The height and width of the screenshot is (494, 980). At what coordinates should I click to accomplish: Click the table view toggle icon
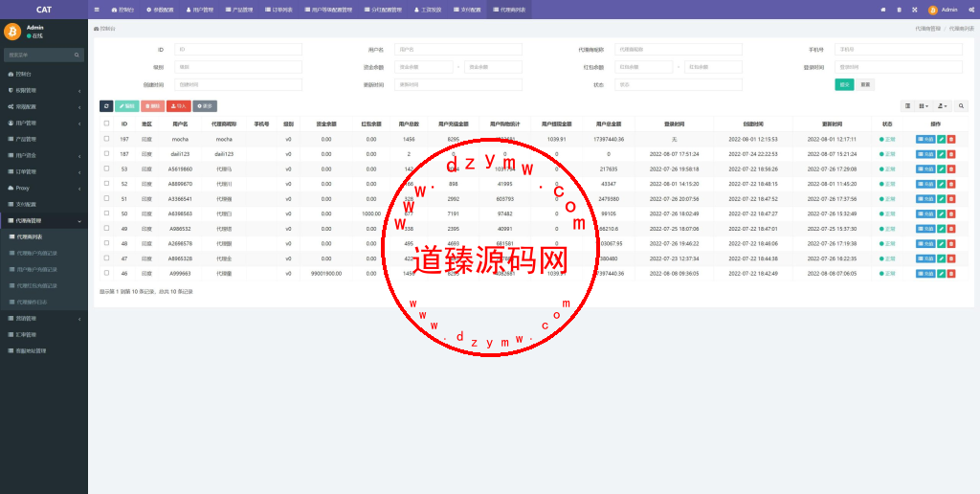tap(907, 106)
